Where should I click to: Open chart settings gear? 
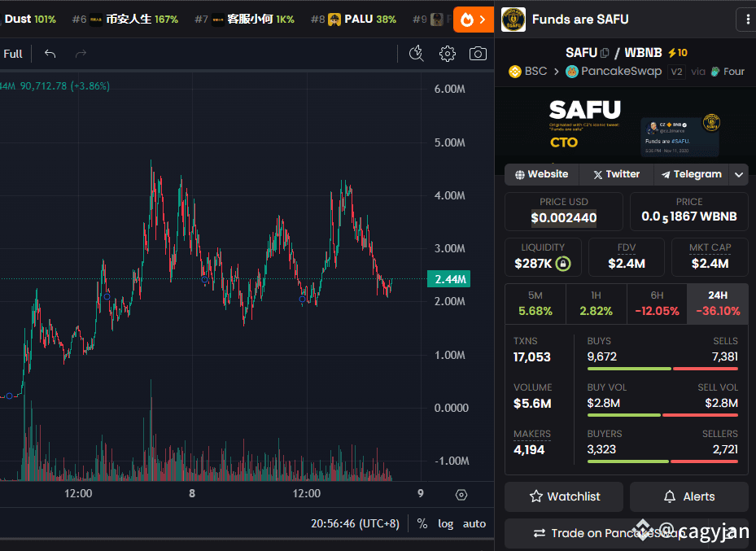[x=447, y=54]
